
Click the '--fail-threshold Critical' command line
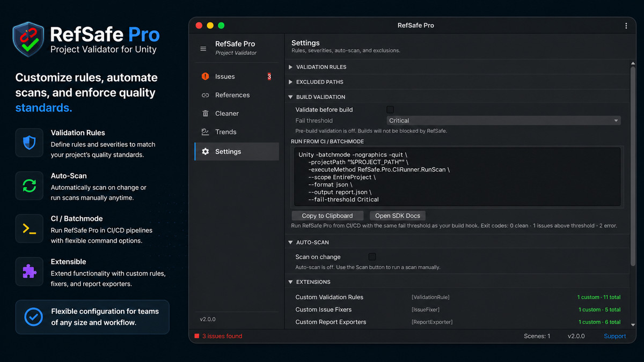pos(343,200)
